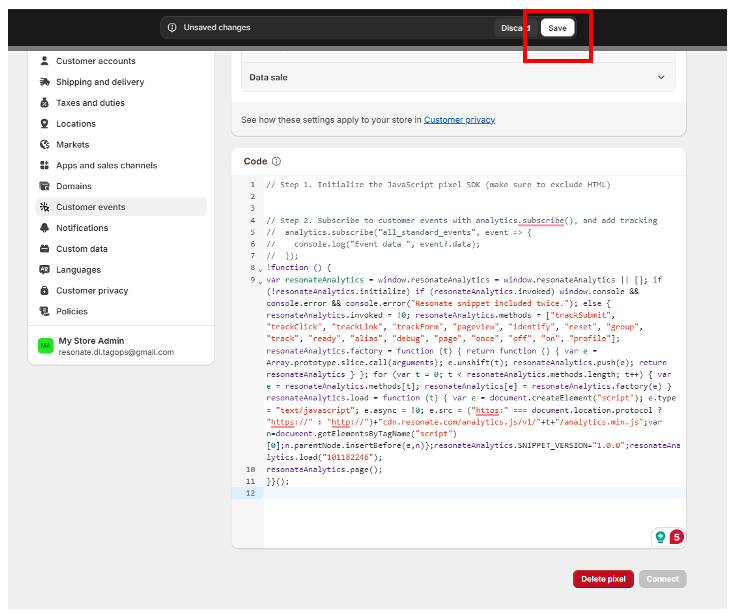Click My Store Admin account name

pos(91,341)
